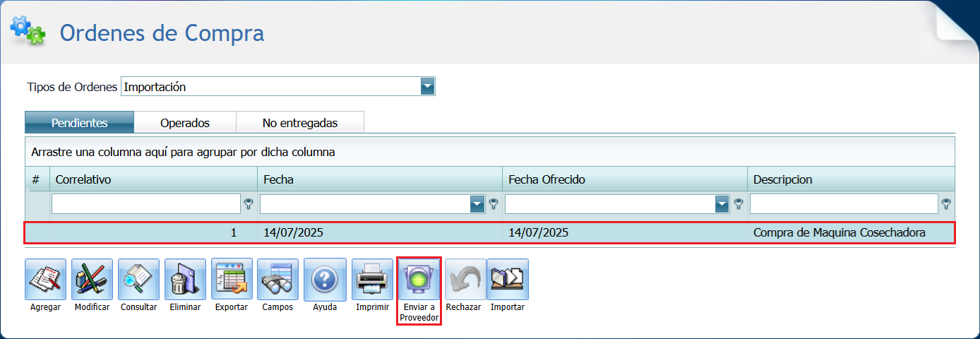
Task: Open the Correlativo filter options icon
Action: 249,204
